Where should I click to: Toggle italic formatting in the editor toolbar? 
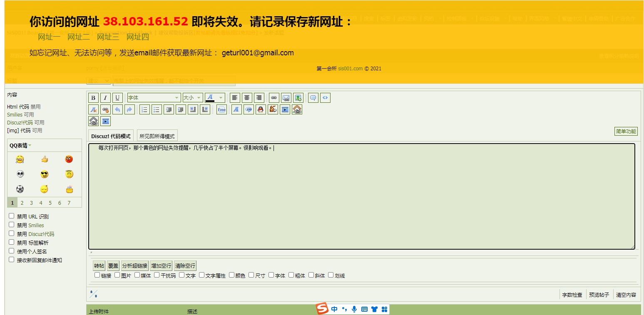(x=106, y=98)
